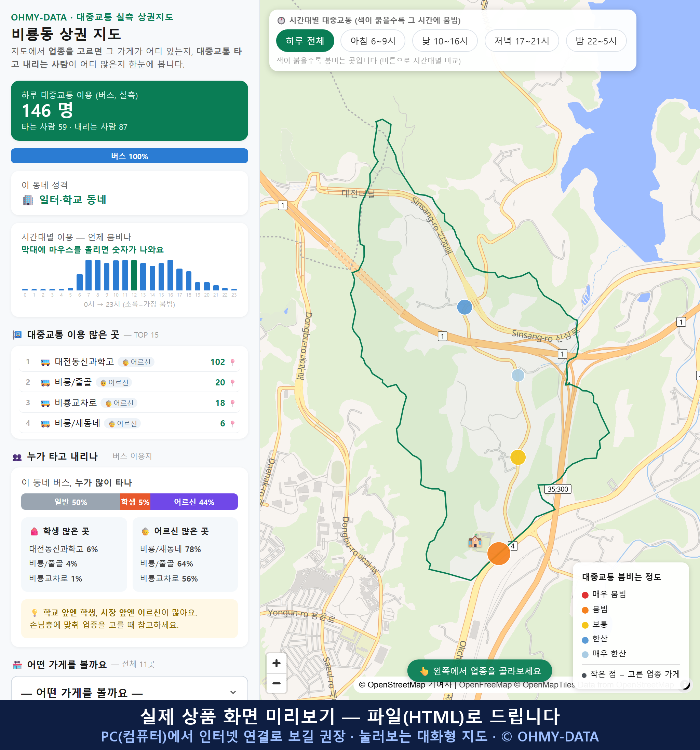Click the building icon beside 일터·학교 동네
The height and width of the screenshot is (750, 700).
coord(28,200)
